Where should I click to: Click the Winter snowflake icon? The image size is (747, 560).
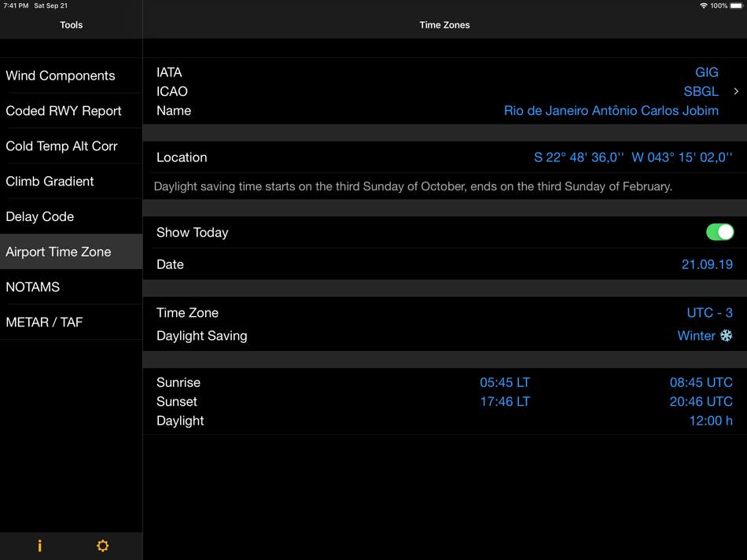725,335
